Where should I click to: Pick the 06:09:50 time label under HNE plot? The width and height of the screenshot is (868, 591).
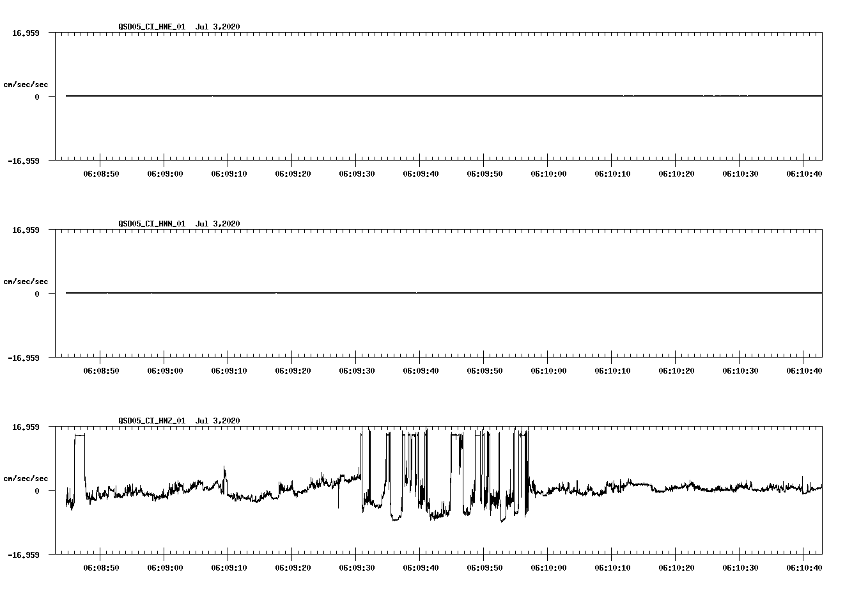(x=484, y=174)
